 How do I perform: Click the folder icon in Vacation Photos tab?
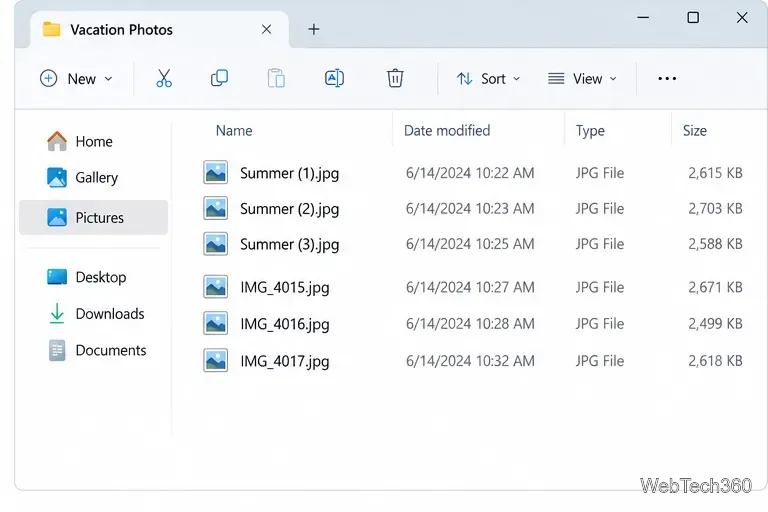[x=51, y=29]
